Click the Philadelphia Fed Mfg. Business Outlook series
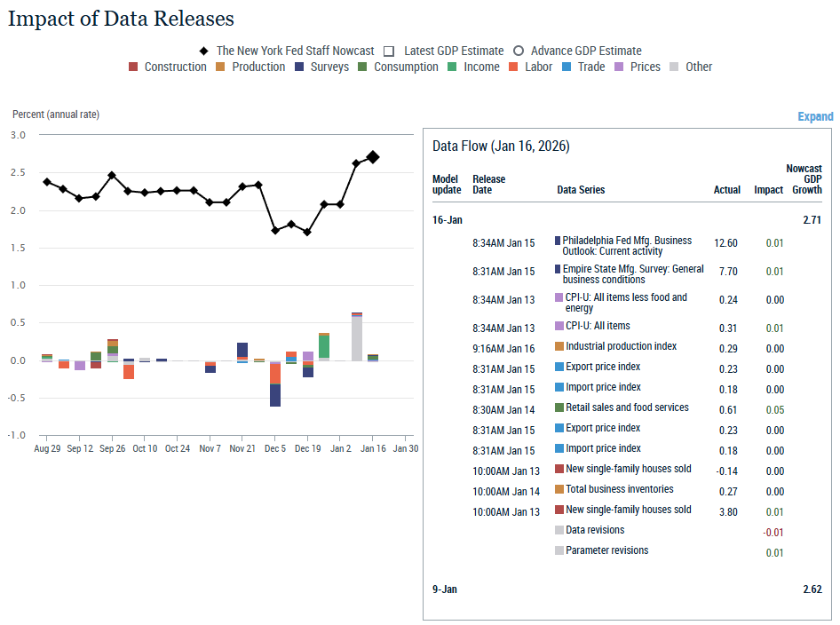The height and width of the screenshot is (625, 840). (x=626, y=246)
